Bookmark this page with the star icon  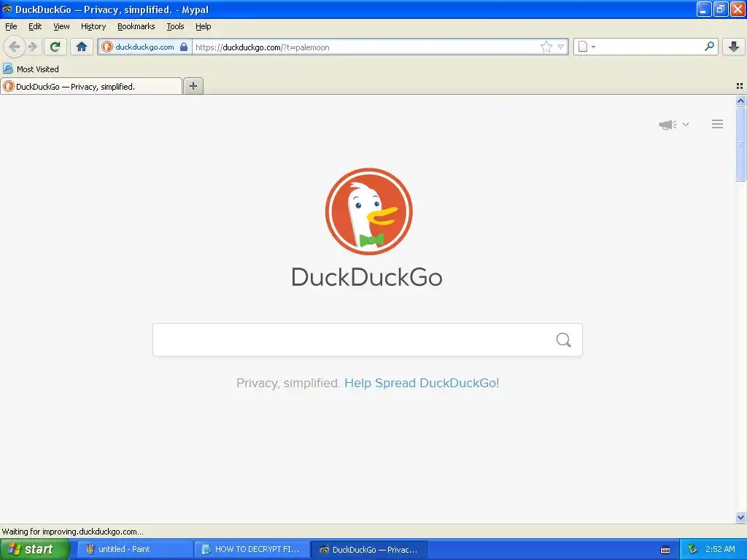(546, 47)
